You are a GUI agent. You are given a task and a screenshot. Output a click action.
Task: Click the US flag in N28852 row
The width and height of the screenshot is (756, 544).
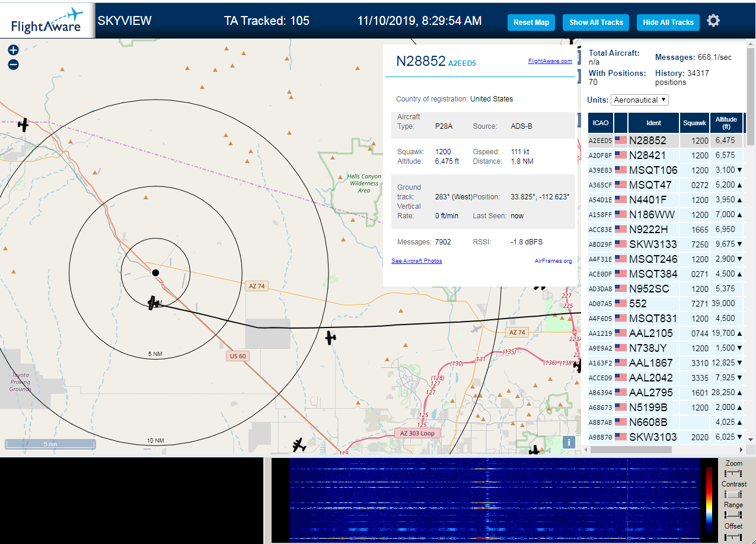click(621, 141)
